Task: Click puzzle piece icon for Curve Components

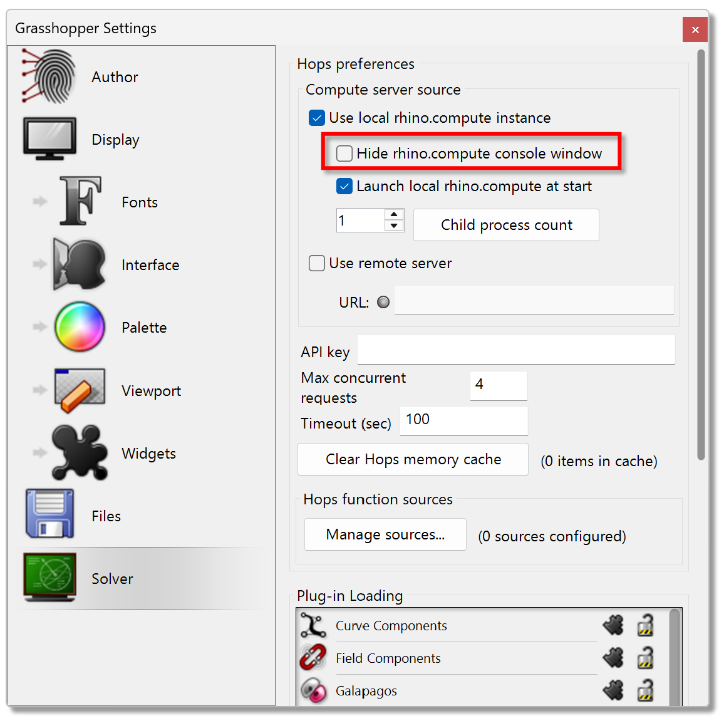Action: pos(613,625)
